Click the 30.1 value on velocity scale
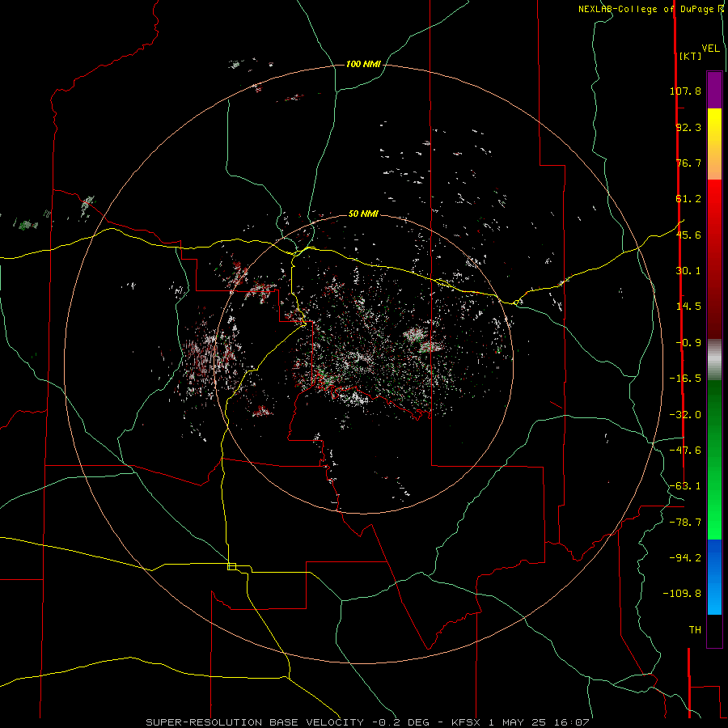This screenshot has width=728, height=728. pyautogui.click(x=688, y=271)
